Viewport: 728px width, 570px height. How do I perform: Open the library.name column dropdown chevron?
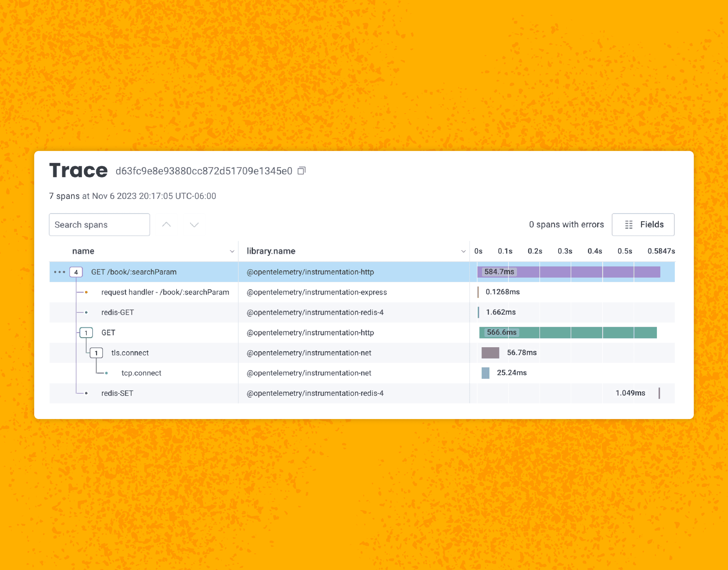coord(463,251)
